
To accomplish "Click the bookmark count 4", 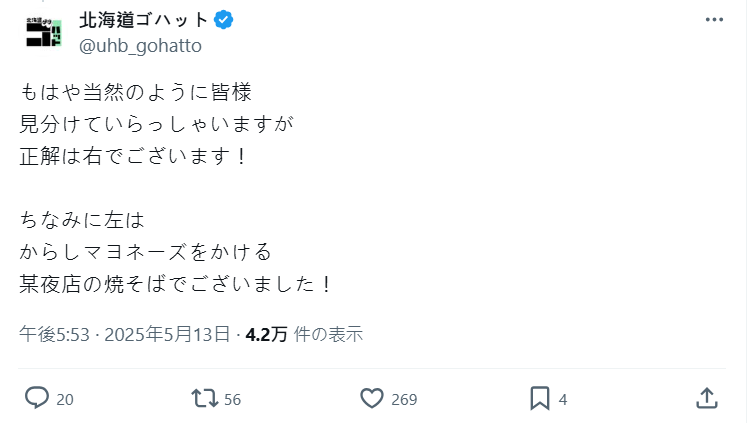I will tap(563, 399).
